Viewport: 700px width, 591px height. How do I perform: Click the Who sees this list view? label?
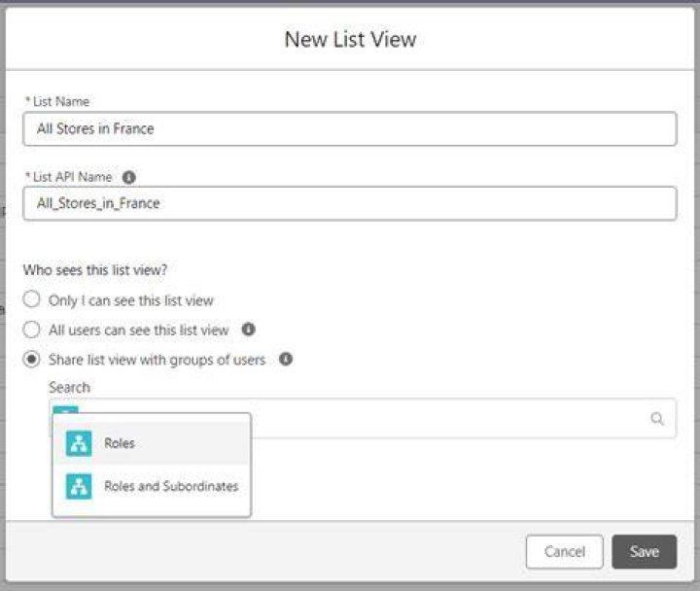point(95,270)
